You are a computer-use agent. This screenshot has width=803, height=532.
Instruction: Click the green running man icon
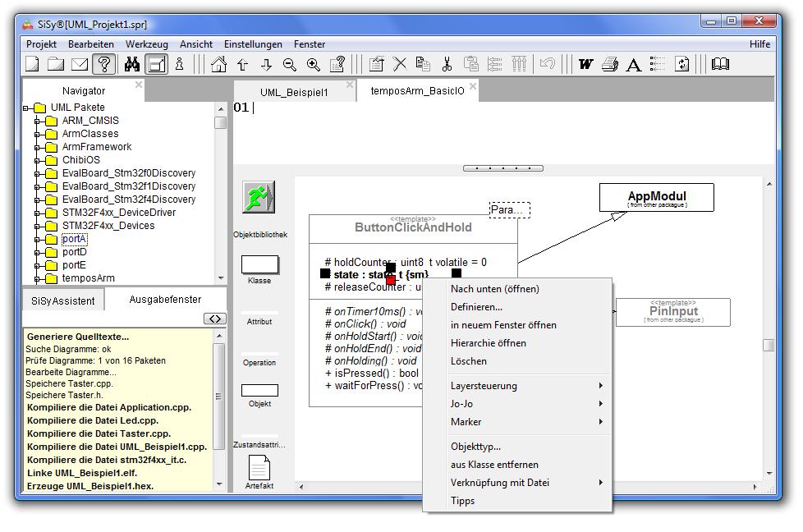pyautogui.click(x=259, y=198)
